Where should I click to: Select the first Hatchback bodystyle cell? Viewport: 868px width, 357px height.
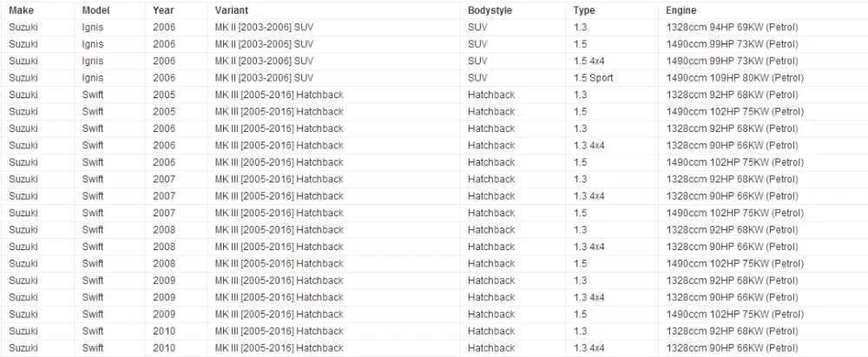[491, 95]
